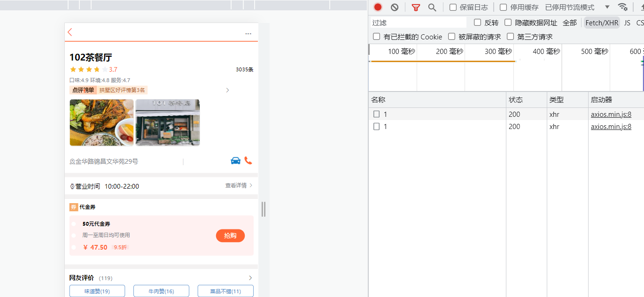Check 隐藏数据网址 option

pyautogui.click(x=508, y=22)
